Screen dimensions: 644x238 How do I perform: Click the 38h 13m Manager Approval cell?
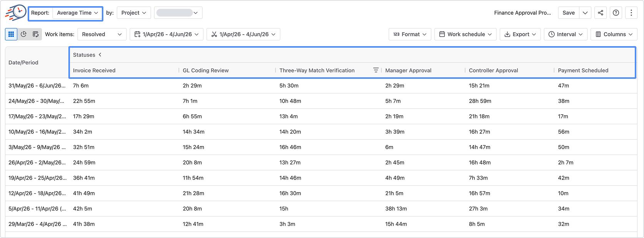(396, 209)
